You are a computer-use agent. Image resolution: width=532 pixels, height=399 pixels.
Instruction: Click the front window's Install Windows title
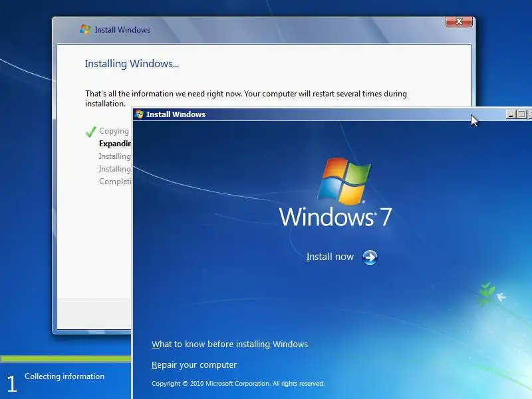(176, 114)
